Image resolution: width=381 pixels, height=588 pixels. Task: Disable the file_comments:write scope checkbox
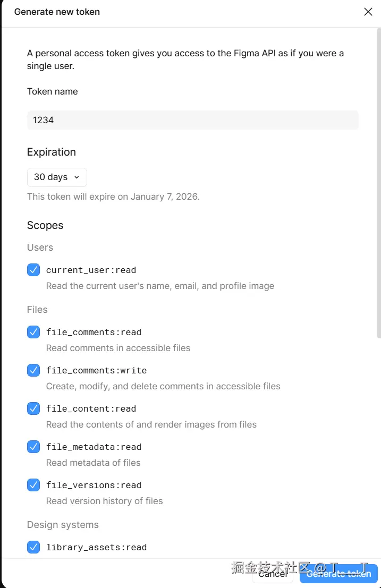(33, 370)
